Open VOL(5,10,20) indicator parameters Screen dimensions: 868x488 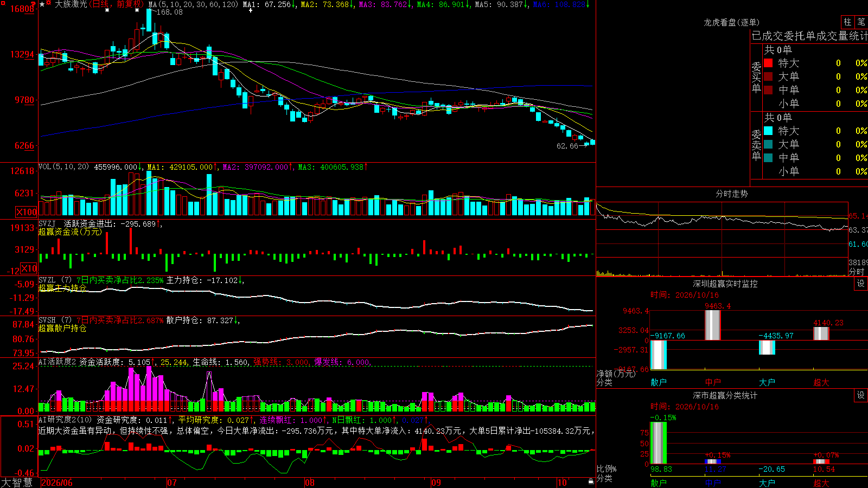click(63, 167)
